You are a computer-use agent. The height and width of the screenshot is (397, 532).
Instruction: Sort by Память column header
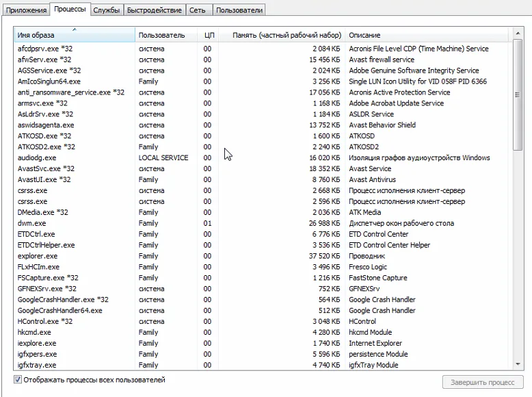[281, 35]
